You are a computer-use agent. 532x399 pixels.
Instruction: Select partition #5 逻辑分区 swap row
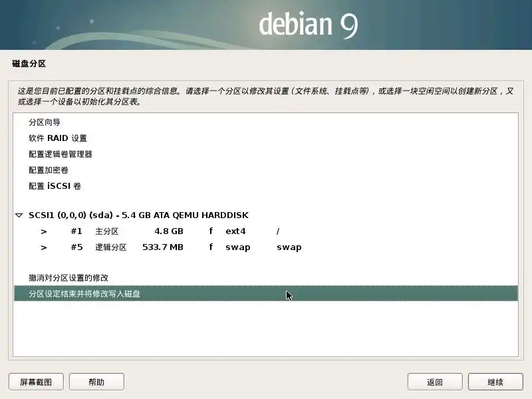265,247
